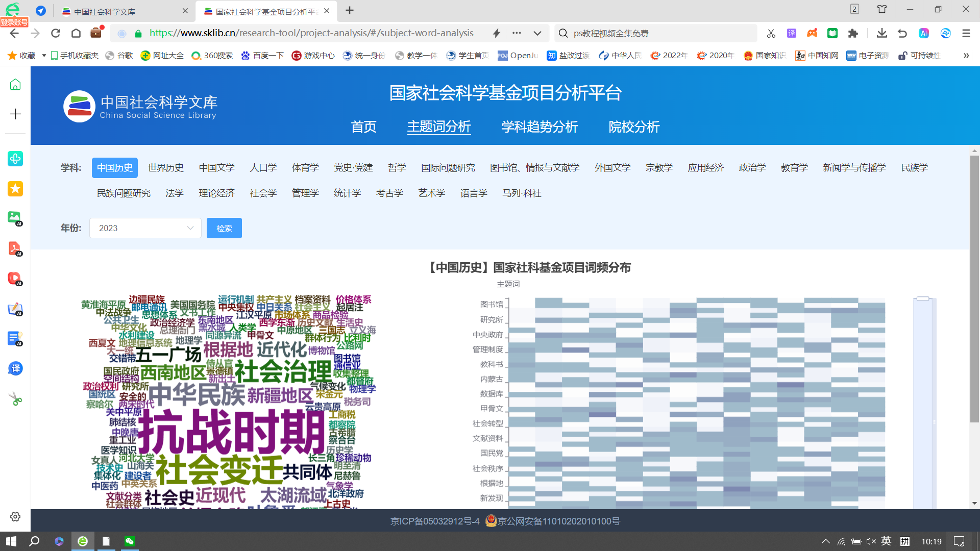Go to the browser home page

click(x=76, y=34)
